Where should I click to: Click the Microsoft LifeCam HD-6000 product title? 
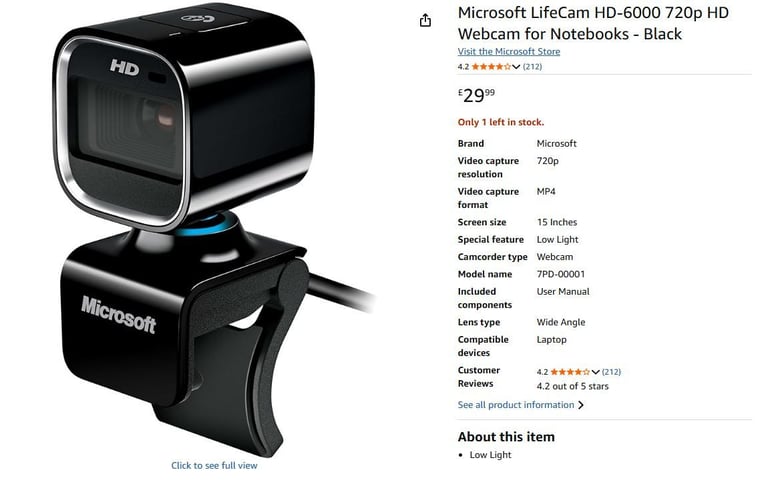pyautogui.click(x=593, y=23)
